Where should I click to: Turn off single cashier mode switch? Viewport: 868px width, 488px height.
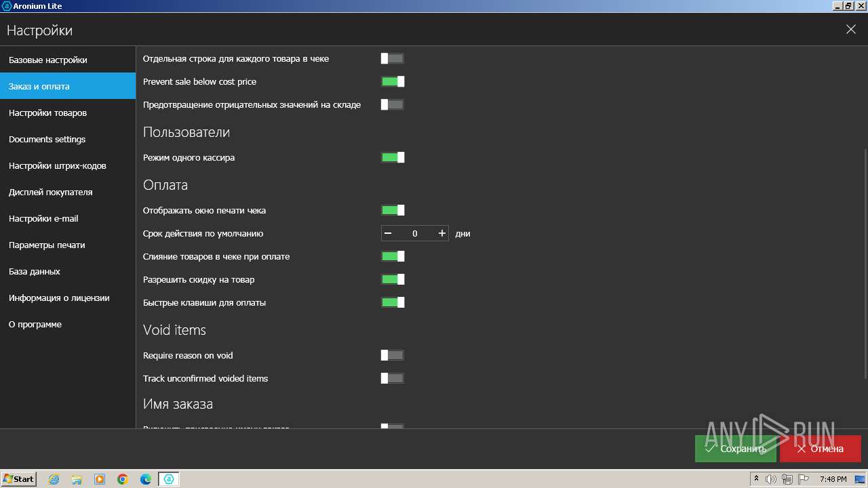pyautogui.click(x=393, y=157)
